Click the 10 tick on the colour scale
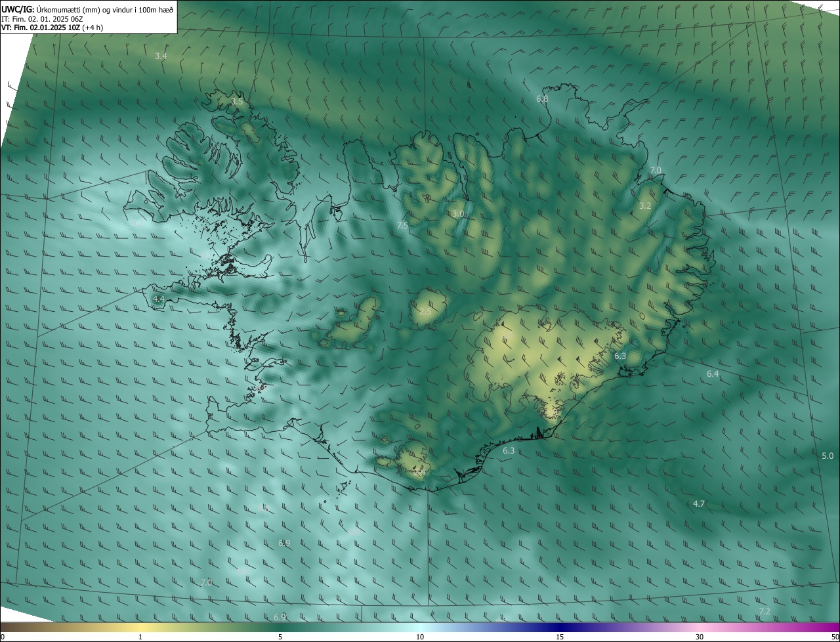 pos(420,637)
